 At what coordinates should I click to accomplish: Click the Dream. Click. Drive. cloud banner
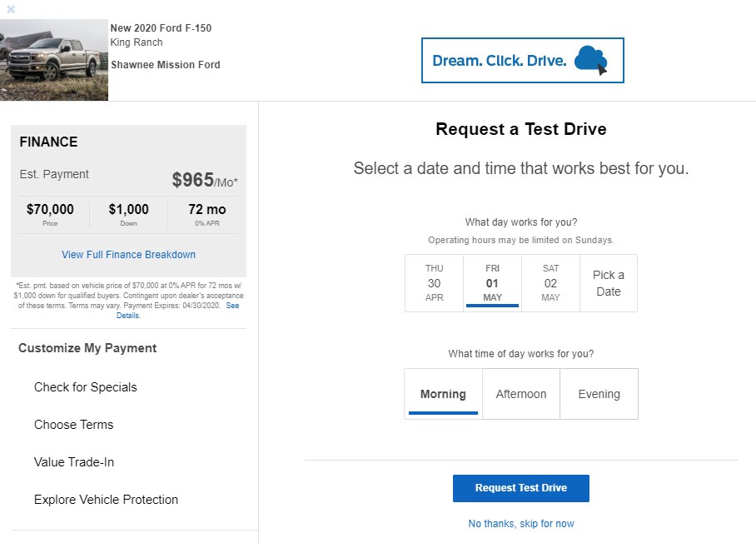coord(523,60)
